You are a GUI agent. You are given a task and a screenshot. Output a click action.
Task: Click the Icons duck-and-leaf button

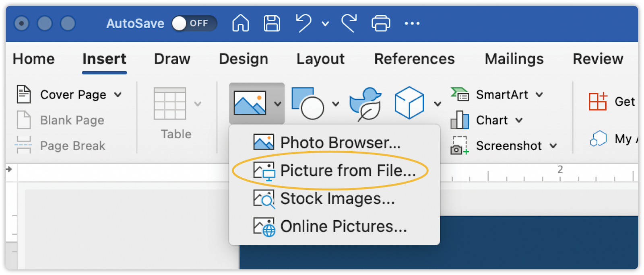pyautogui.click(x=365, y=104)
